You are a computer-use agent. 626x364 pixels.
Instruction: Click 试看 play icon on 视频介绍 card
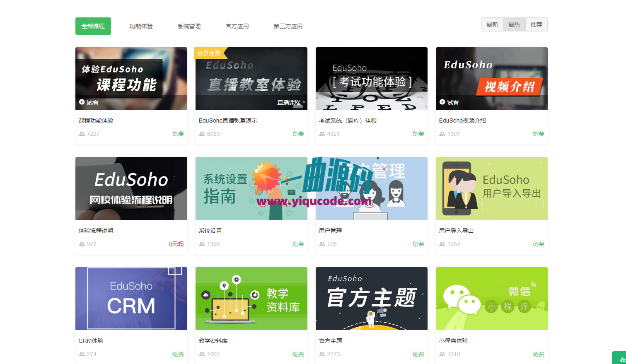(x=442, y=102)
